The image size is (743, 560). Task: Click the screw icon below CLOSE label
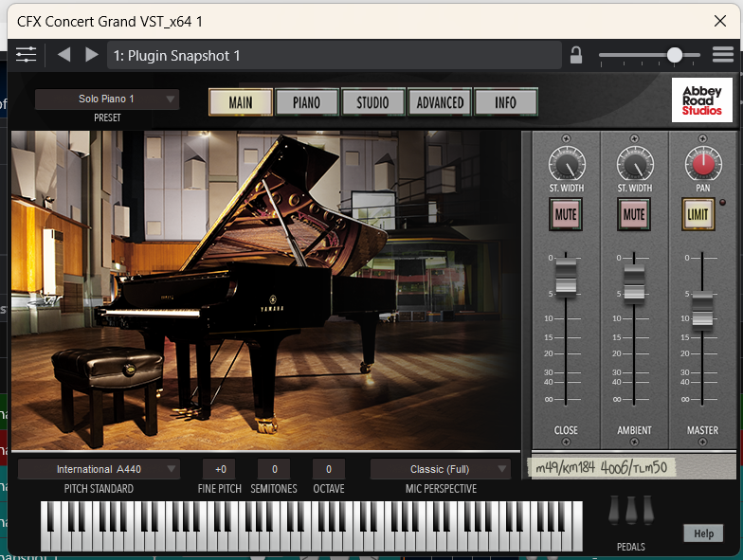[x=566, y=442]
